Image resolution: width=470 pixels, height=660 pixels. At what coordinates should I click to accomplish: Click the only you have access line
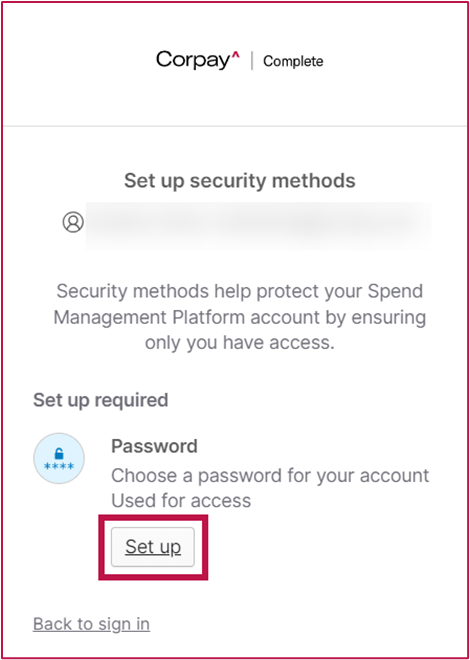(240, 343)
